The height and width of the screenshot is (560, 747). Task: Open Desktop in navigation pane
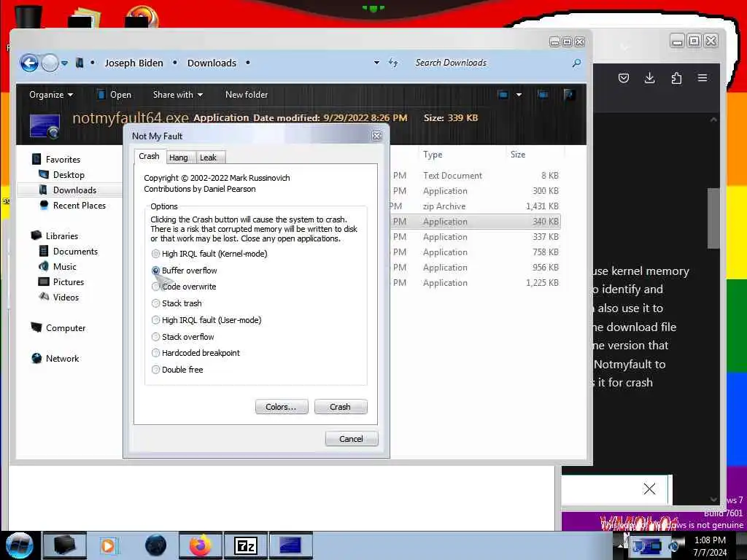[x=69, y=175]
